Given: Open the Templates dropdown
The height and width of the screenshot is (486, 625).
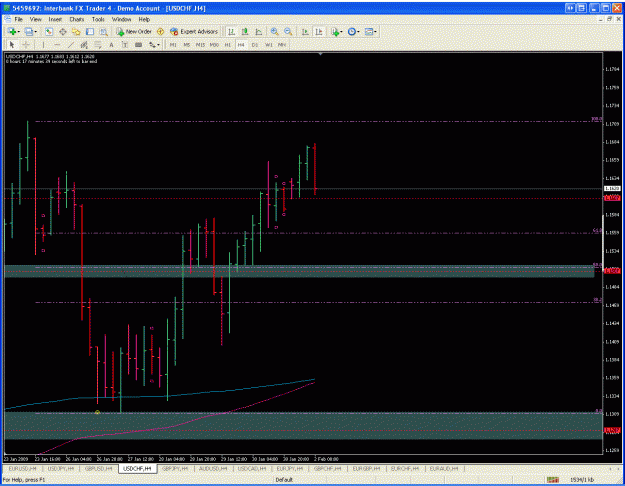Looking at the screenshot, I should click(x=370, y=31).
